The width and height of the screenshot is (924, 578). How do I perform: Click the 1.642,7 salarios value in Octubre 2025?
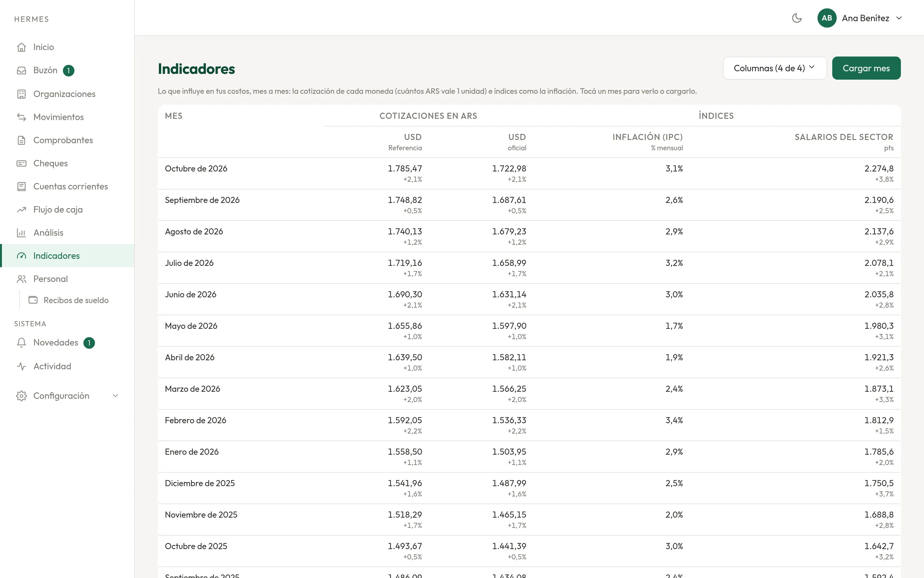(x=879, y=546)
